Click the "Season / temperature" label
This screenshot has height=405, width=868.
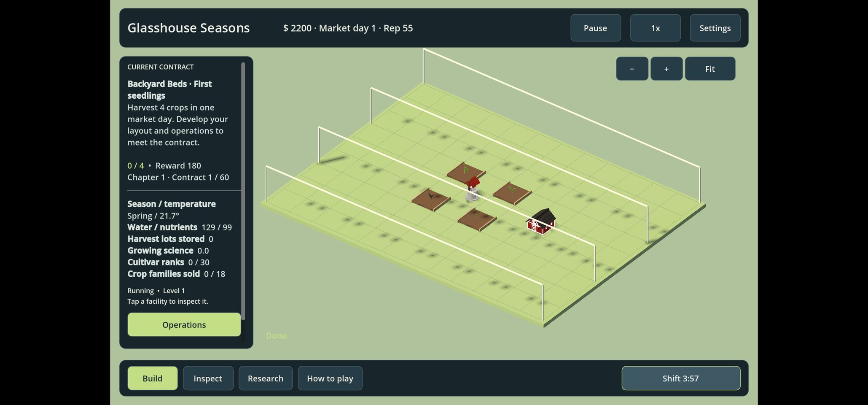[172, 204]
